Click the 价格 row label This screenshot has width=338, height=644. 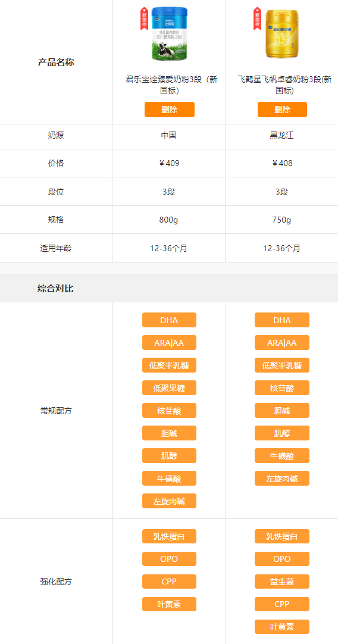[56, 163]
